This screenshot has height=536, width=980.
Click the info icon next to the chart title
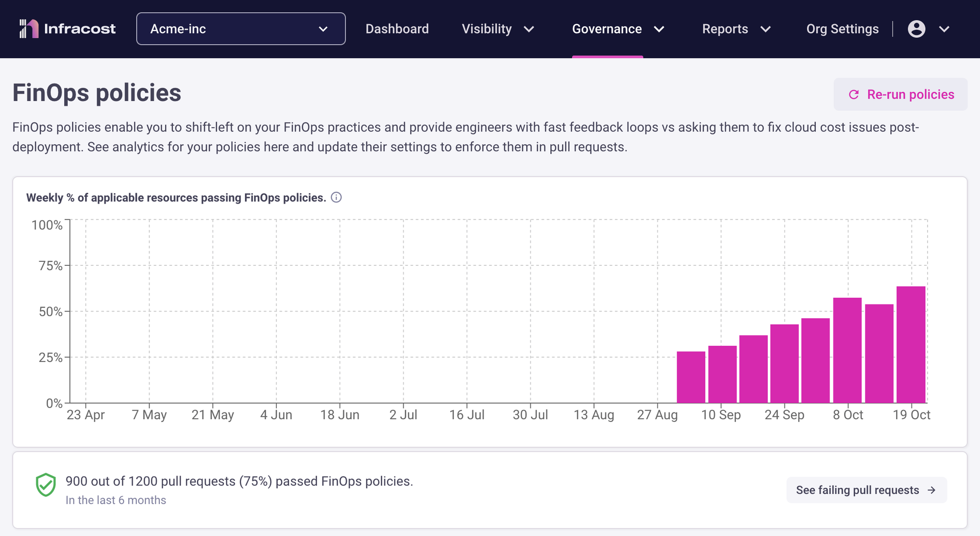(336, 197)
